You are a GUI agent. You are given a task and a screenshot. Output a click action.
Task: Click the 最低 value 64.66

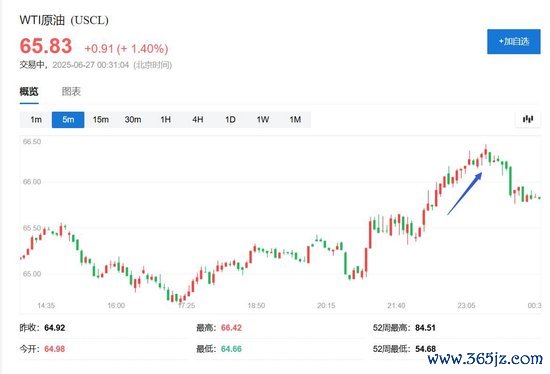point(232,349)
